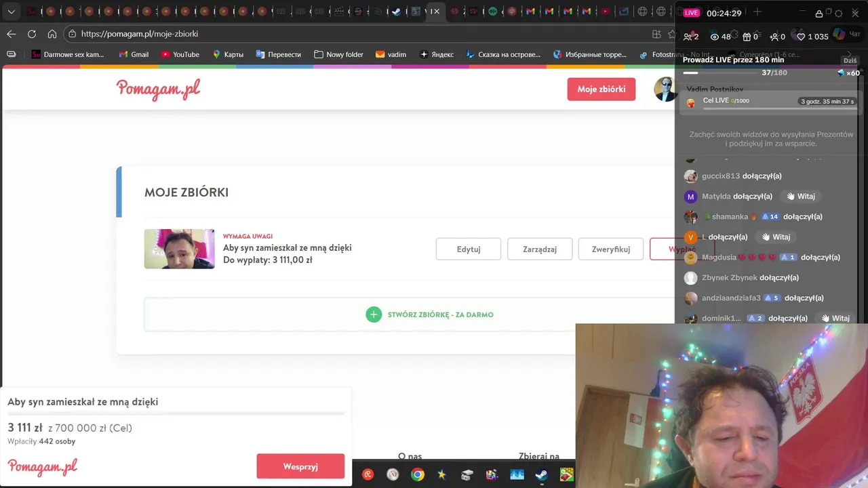This screenshot has height=488, width=868.
Task: Click the Witaj button next to dominik1...
Action: (x=835, y=318)
